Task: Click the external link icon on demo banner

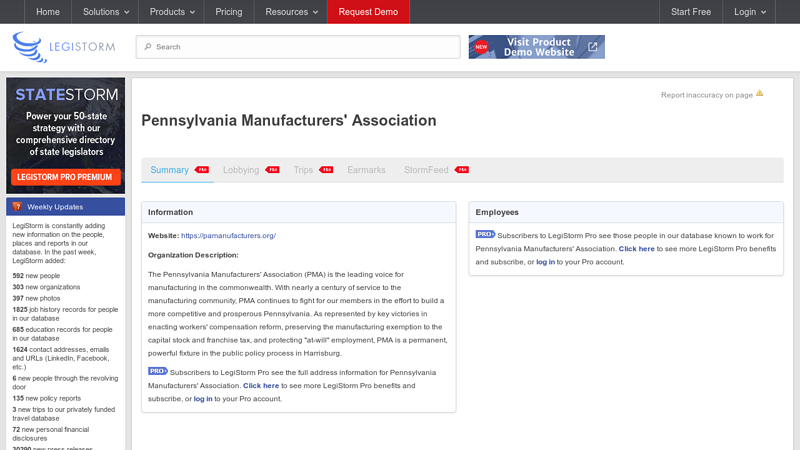Action: 592,47
